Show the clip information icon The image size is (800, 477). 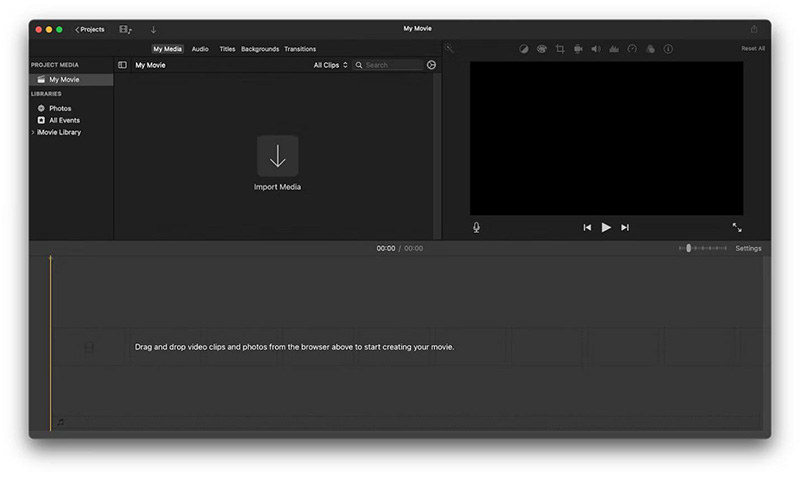tap(668, 49)
